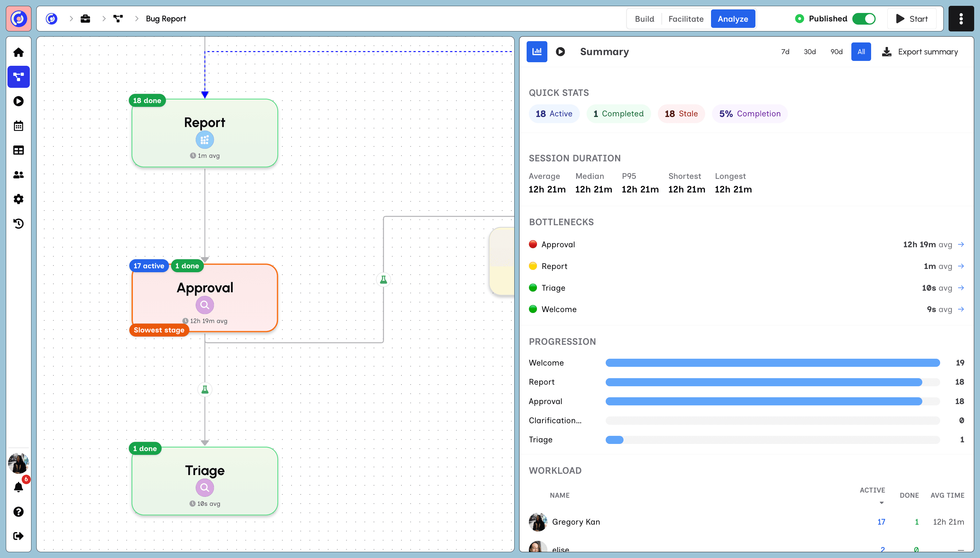Viewport: 980px width, 558px height.
Task: Select the All time range
Action: coord(861,52)
